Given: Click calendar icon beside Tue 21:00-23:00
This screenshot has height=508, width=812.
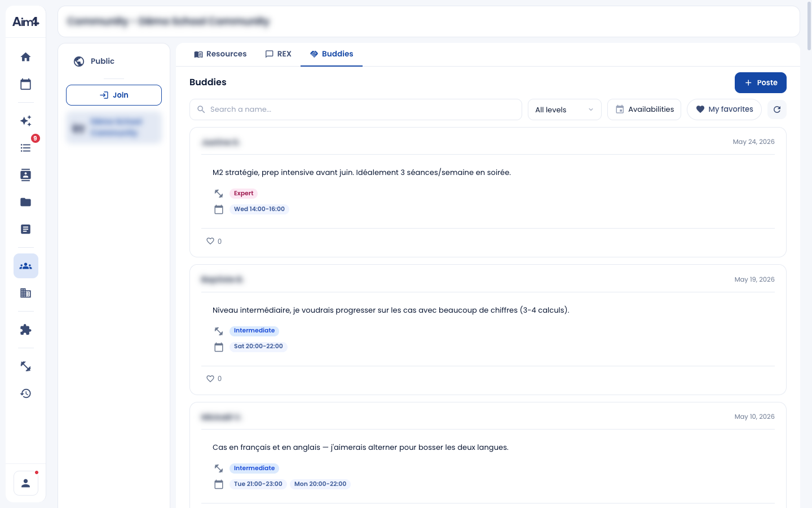Looking at the screenshot, I should pos(219,484).
